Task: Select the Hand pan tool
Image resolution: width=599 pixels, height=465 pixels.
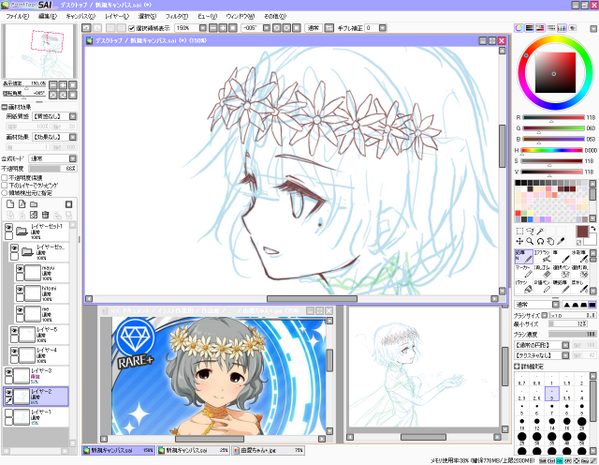Action: [550, 241]
